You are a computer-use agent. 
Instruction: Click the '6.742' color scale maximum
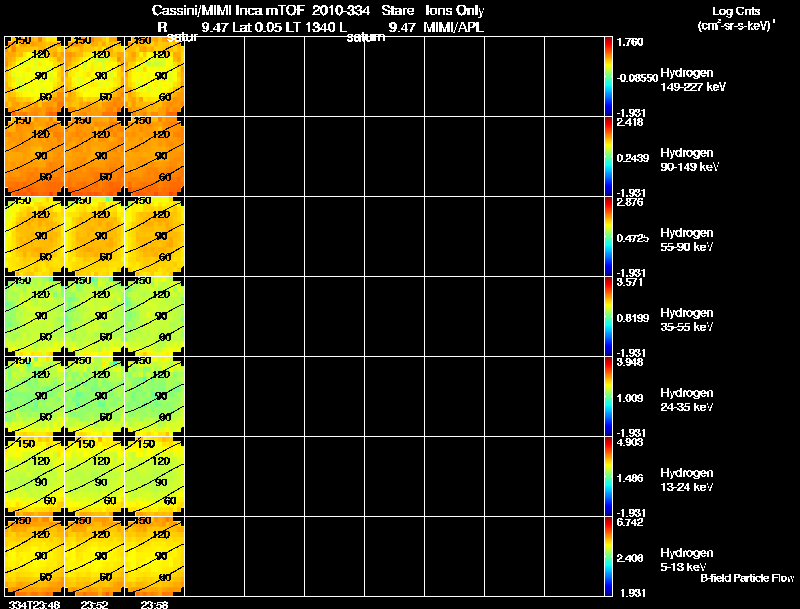tap(630, 522)
